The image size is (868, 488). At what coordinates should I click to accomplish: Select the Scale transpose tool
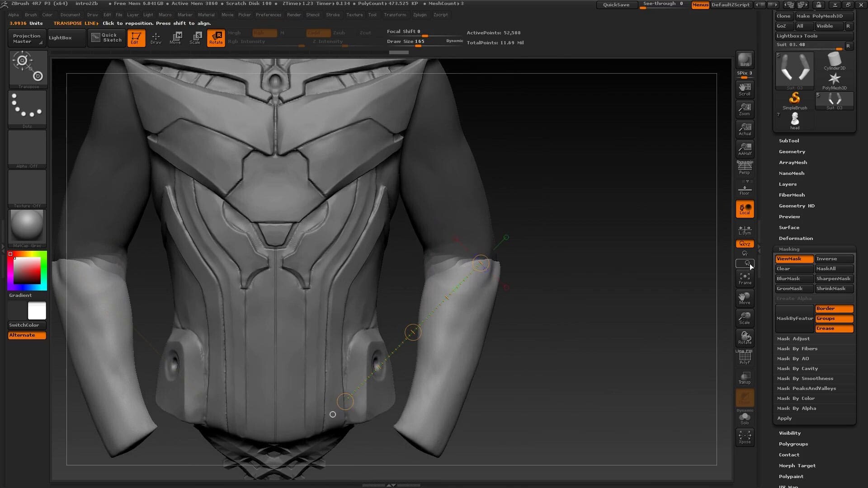[x=195, y=38]
